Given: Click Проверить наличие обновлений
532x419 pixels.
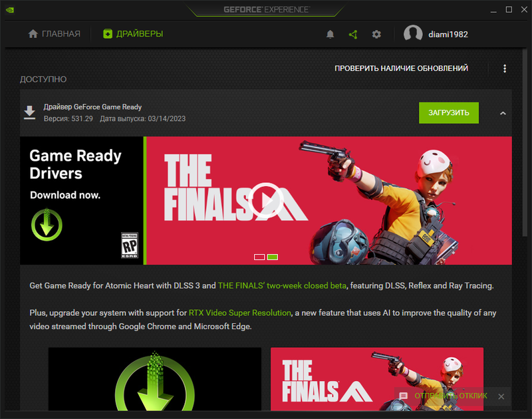Looking at the screenshot, I should (401, 69).
